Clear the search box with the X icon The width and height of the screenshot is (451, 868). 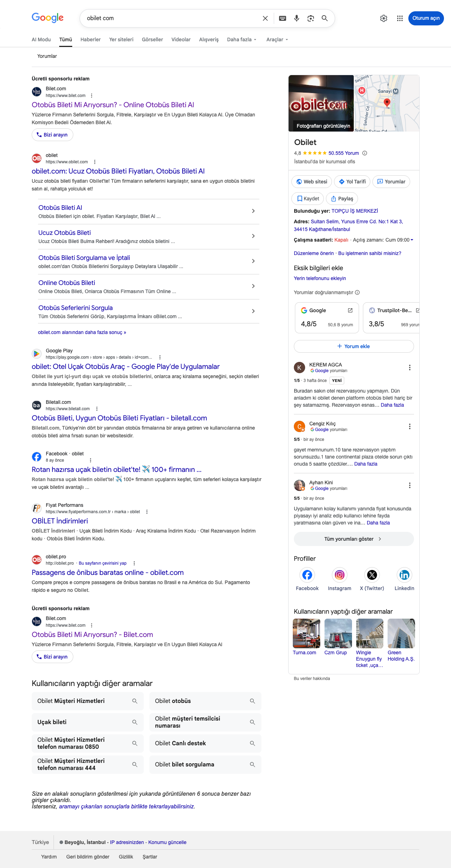265,18
